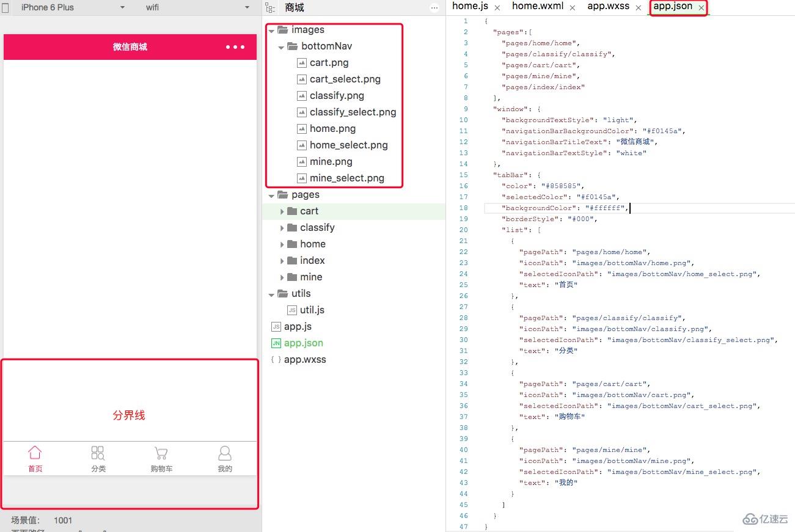
Task: Expand the classify folder
Action: [x=282, y=228]
